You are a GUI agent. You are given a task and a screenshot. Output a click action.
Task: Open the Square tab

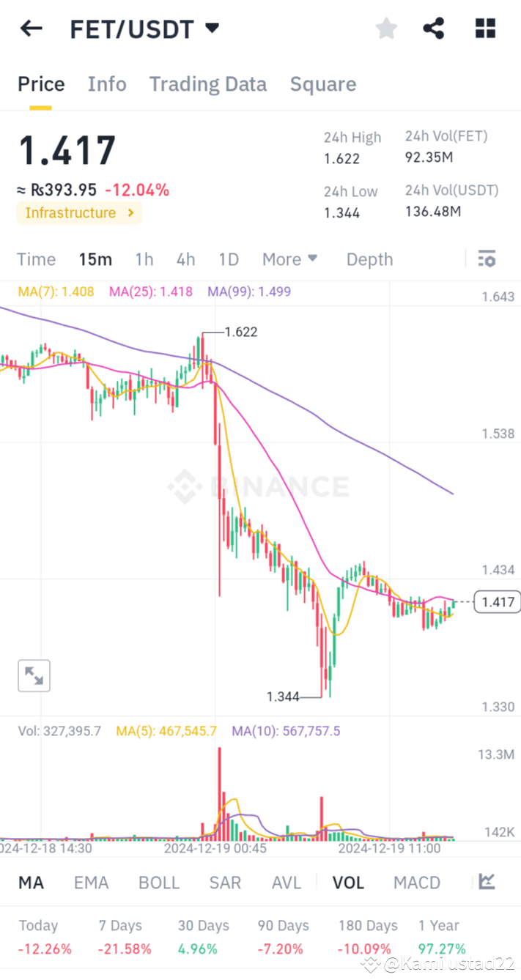[323, 83]
